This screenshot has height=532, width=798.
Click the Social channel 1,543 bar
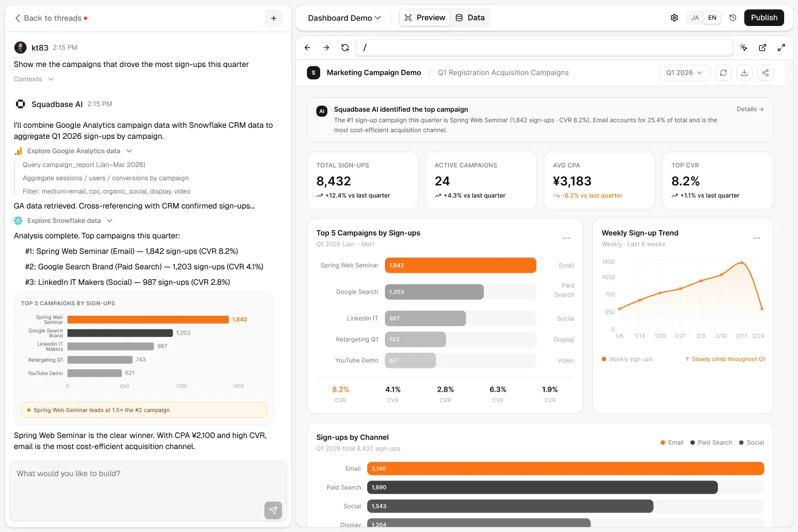click(x=510, y=506)
